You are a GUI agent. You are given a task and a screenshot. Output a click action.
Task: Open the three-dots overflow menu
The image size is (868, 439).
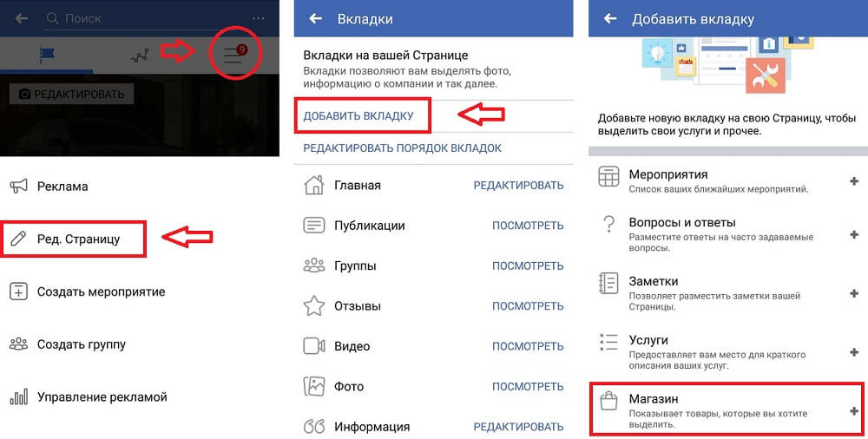(x=258, y=18)
